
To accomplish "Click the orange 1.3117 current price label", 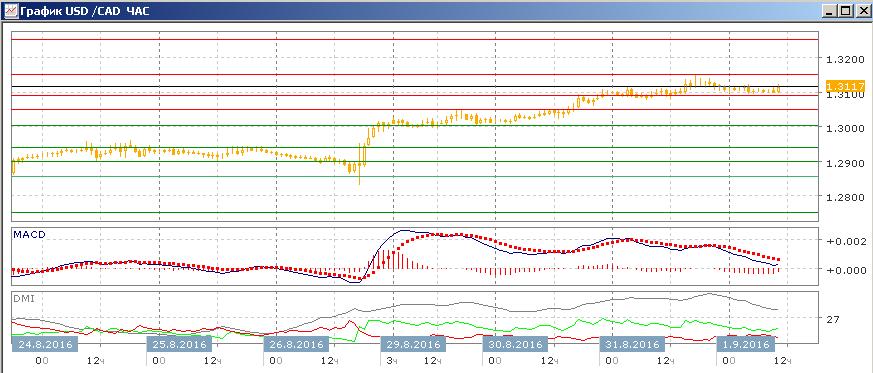I will click(845, 86).
